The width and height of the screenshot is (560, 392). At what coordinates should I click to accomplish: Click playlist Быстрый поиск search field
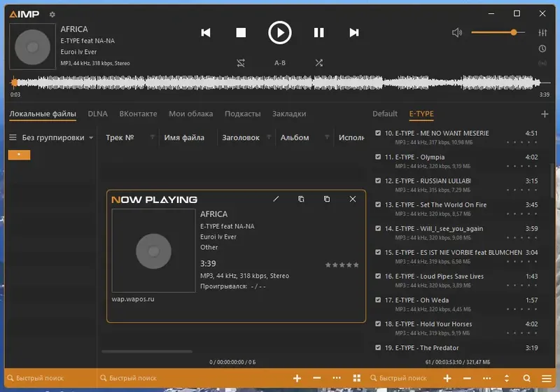coord(403,378)
